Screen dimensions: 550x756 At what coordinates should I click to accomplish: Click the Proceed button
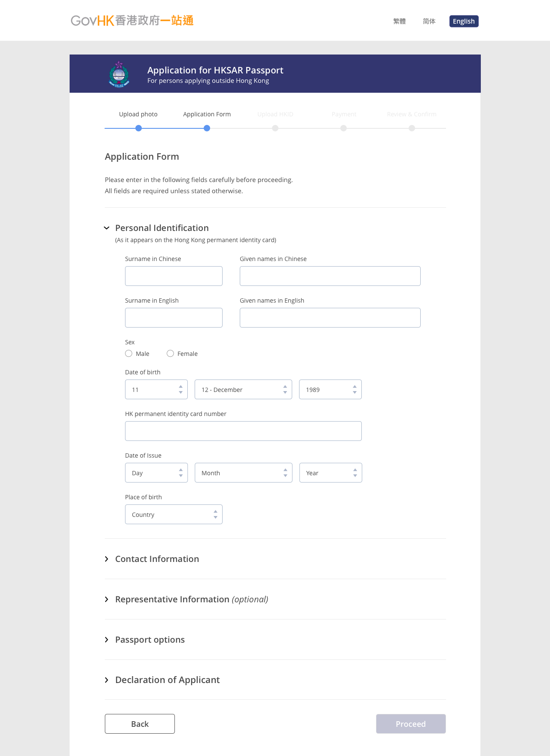[411, 724]
